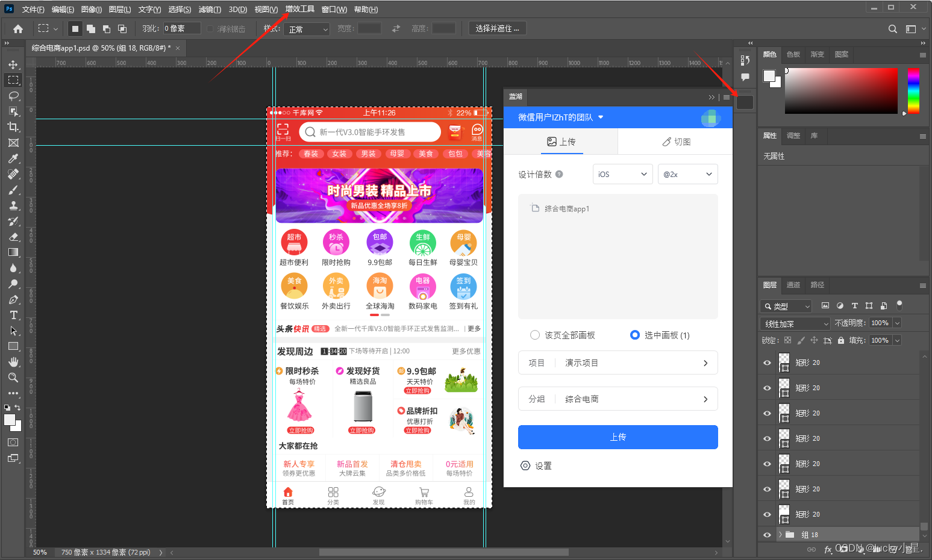Open 设置 in the 蓝湖 panel

click(536, 465)
